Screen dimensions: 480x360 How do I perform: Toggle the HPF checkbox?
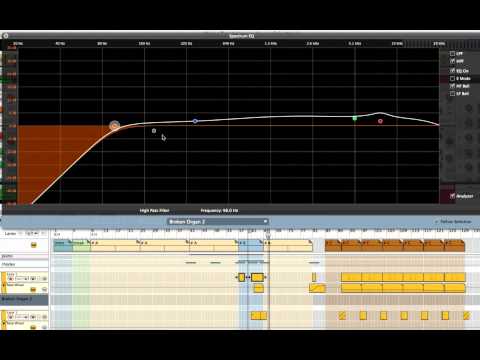(452, 61)
